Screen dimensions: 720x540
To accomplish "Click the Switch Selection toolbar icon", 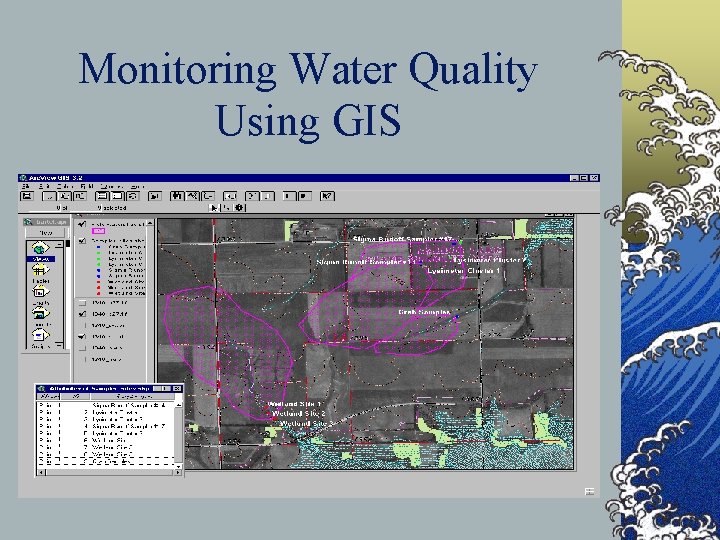I will 133,196.
